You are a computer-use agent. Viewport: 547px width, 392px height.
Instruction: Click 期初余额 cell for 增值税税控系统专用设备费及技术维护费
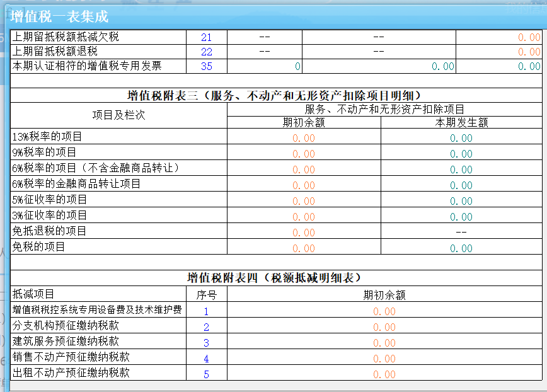click(x=384, y=311)
